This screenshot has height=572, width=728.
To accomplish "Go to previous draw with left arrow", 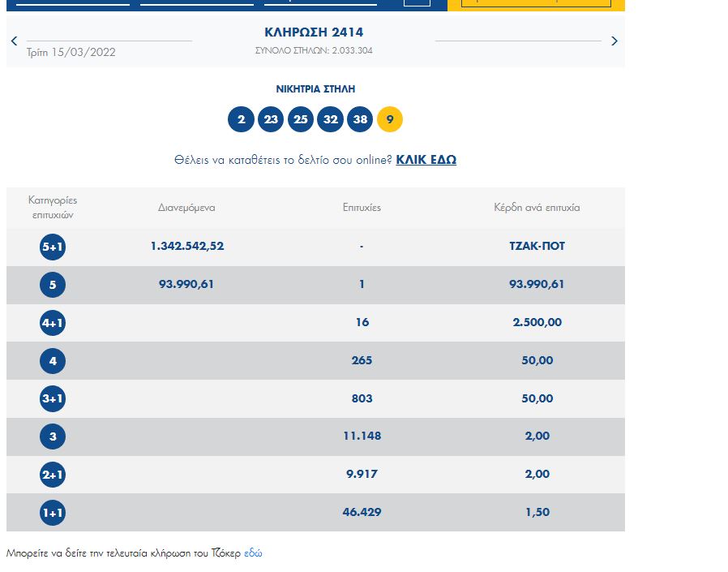I will [x=14, y=41].
